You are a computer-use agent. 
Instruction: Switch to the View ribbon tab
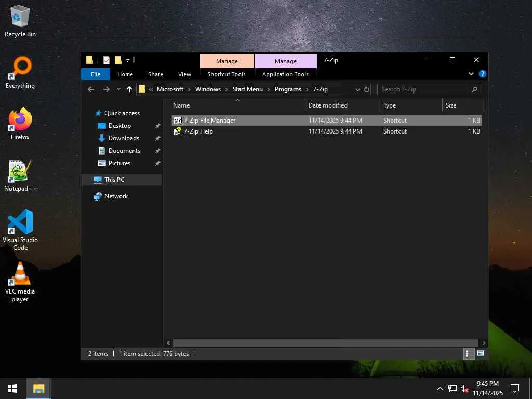coord(184,74)
